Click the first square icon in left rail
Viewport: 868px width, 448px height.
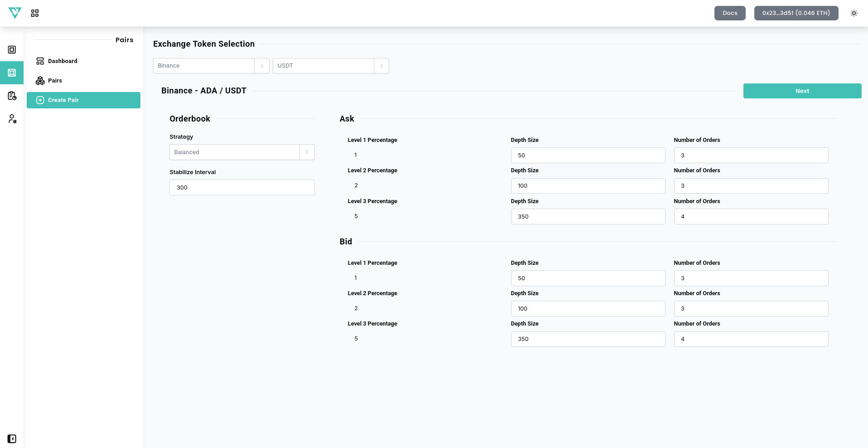click(12, 50)
